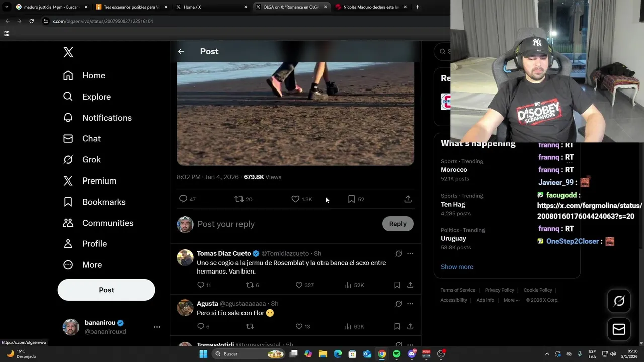Screen dimensions: 644x362
Task: Open more options on Agusta's reply
Action: [410, 304]
